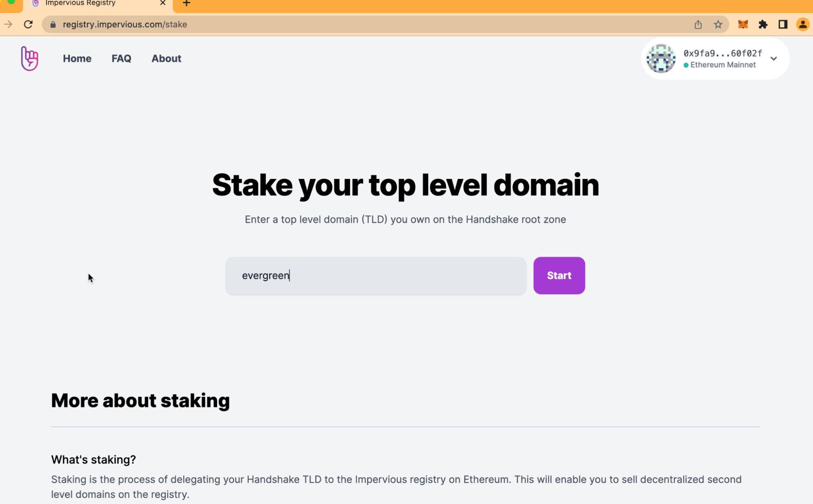Bookmark this page with star icon
The height and width of the screenshot is (504, 813).
[718, 24]
